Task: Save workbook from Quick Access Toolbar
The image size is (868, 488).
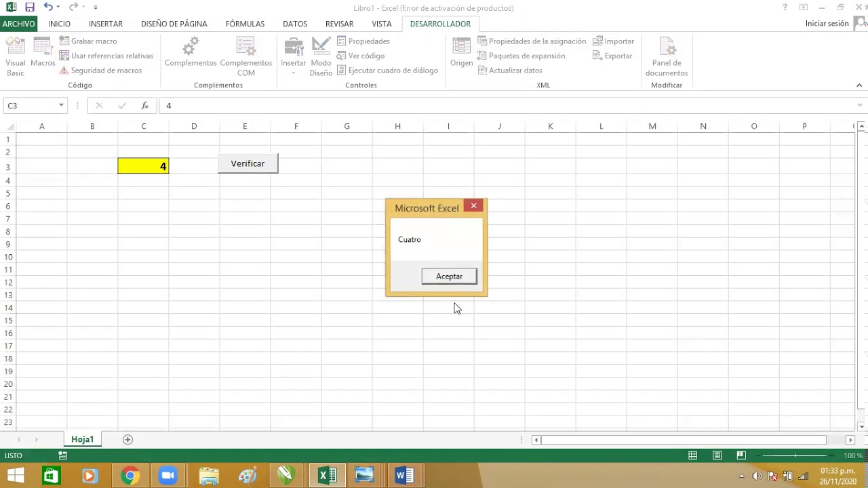Action: click(x=30, y=7)
